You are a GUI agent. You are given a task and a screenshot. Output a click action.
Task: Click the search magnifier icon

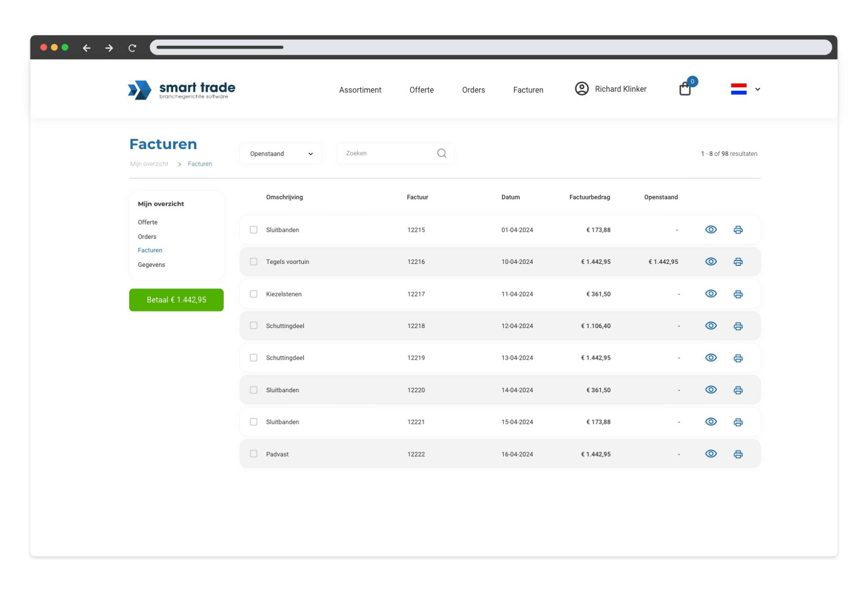(441, 153)
